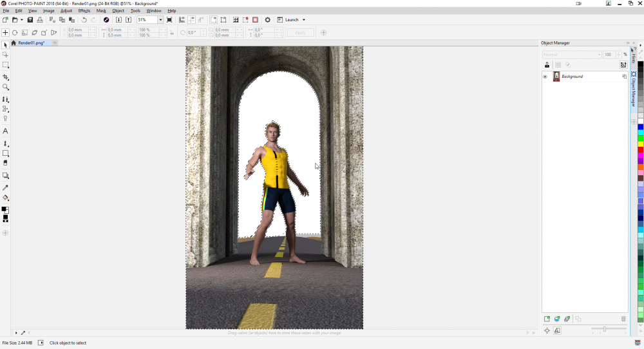Click the Save disk icon
644x349 pixels.
click(x=30, y=20)
